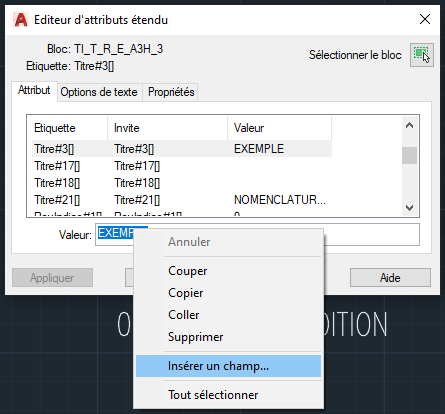Click the AutoCAD logo in title bar
Viewport: 445px width, 414px height.
[21, 20]
